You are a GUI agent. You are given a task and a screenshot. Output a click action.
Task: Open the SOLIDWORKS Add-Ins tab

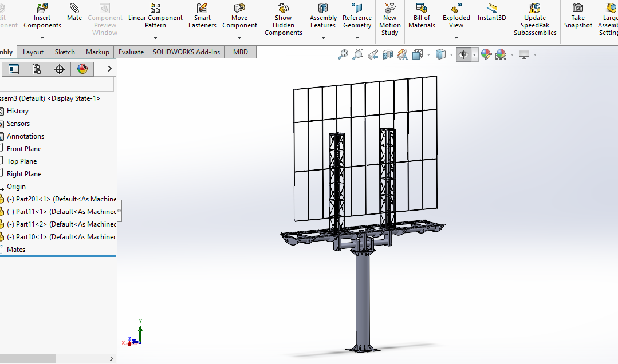(x=186, y=52)
